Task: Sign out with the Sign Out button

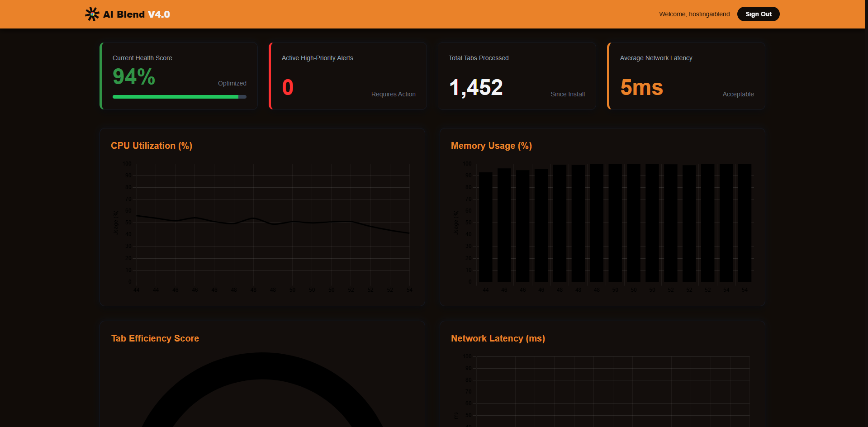Action: point(759,14)
